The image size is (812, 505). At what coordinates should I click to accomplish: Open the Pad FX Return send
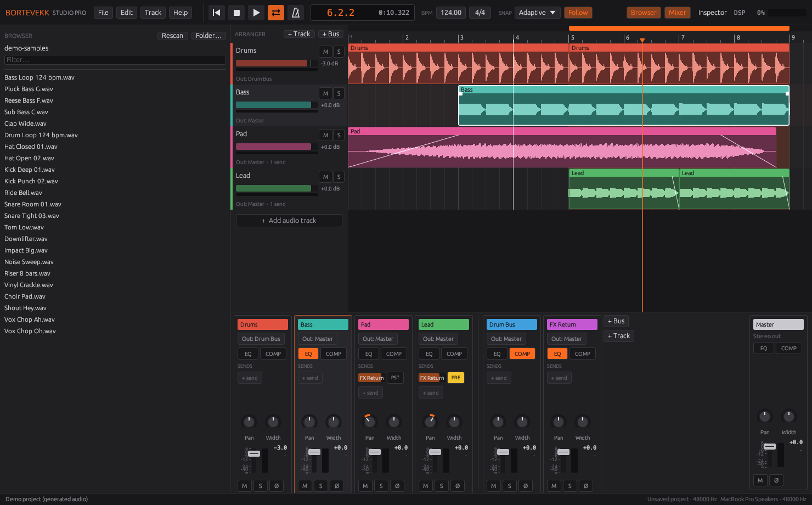tap(371, 378)
